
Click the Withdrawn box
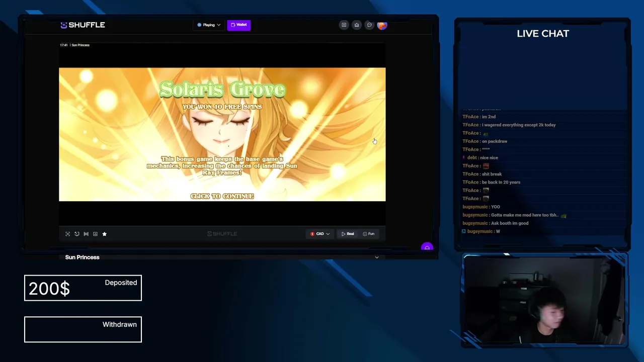click(x=83, y=329)
